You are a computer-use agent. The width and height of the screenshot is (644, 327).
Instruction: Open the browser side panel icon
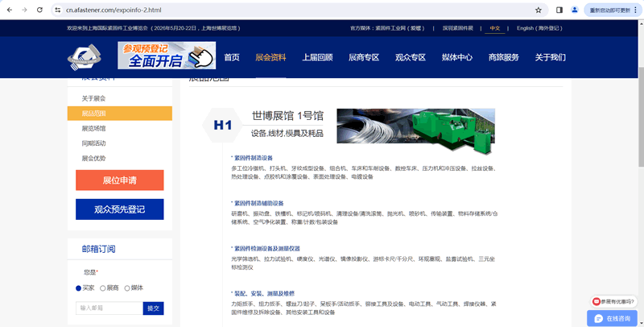[559, 10]
